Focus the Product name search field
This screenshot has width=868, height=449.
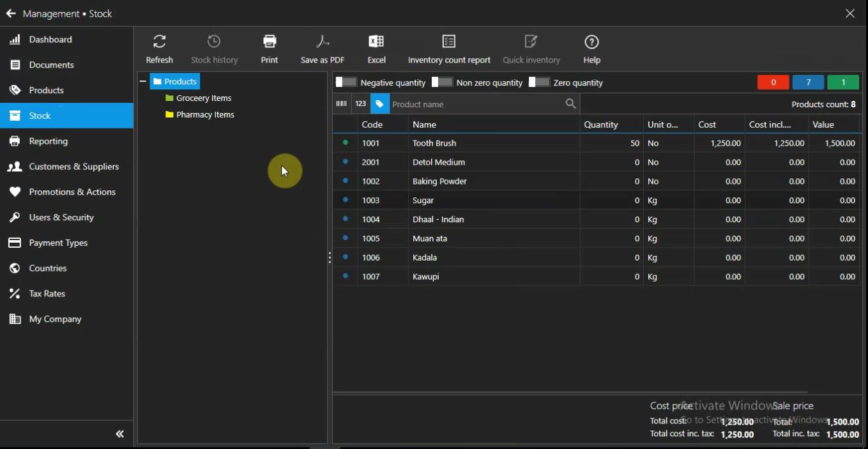[476, 104]
